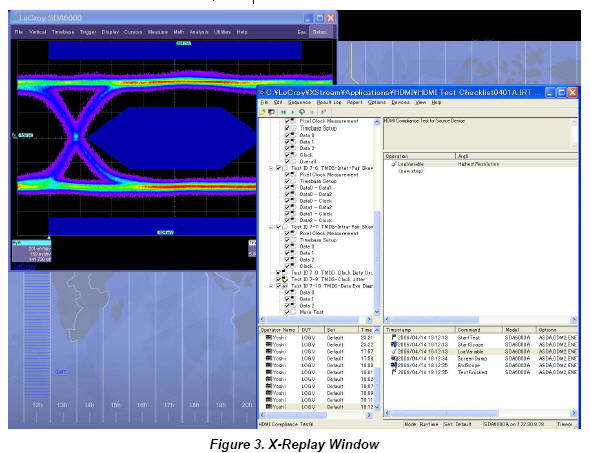Click the X-Replay window title bar icon

262,92
